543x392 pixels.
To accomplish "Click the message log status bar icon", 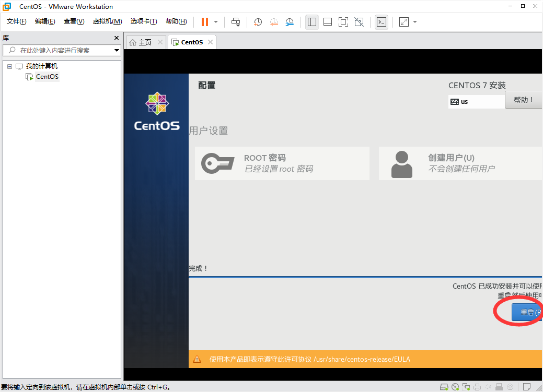I will tap(527, 387).
